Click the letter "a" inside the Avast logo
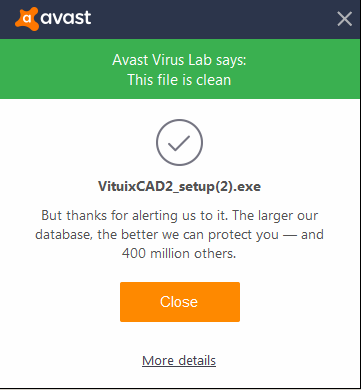The width and height of the screenshot is (361, 390). (x=27, y=19)
